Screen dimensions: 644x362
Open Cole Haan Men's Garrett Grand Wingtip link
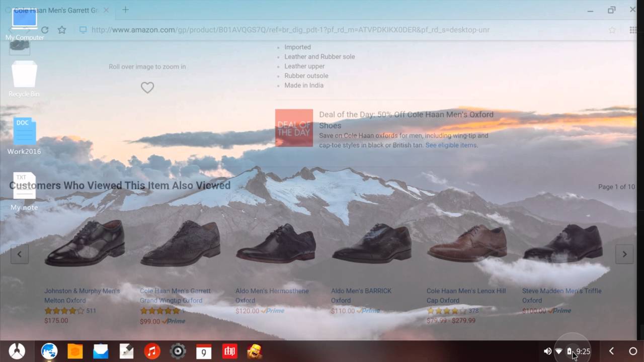[x=175, y=296]
